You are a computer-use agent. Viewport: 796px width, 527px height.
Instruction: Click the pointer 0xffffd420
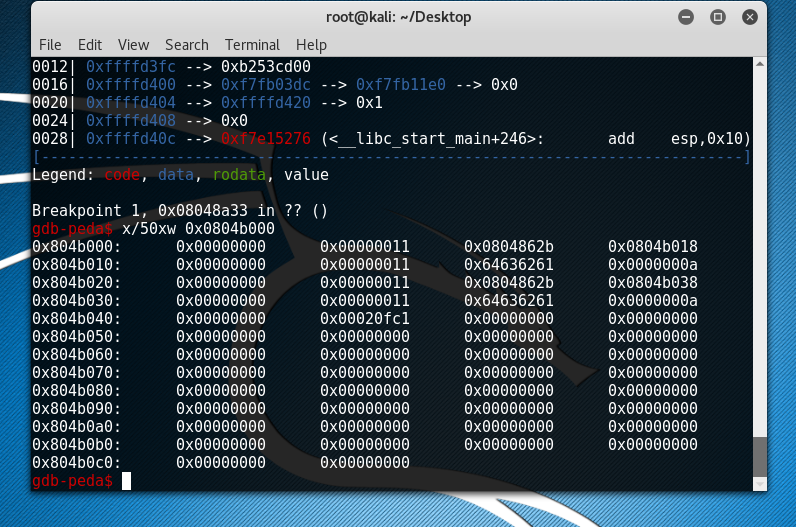[266, 103]
